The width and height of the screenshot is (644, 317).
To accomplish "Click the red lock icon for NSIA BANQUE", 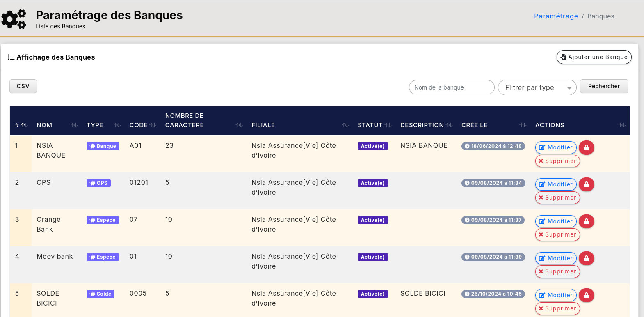I will tap(586, 147).
